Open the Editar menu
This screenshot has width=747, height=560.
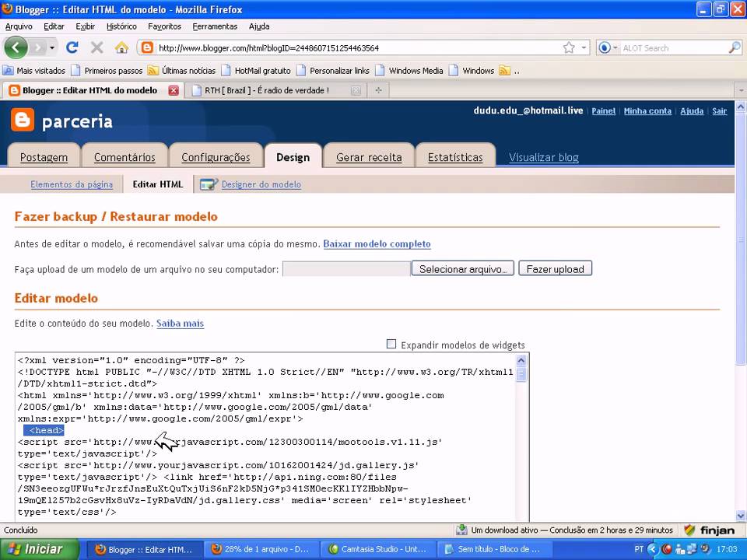[54, 26]
